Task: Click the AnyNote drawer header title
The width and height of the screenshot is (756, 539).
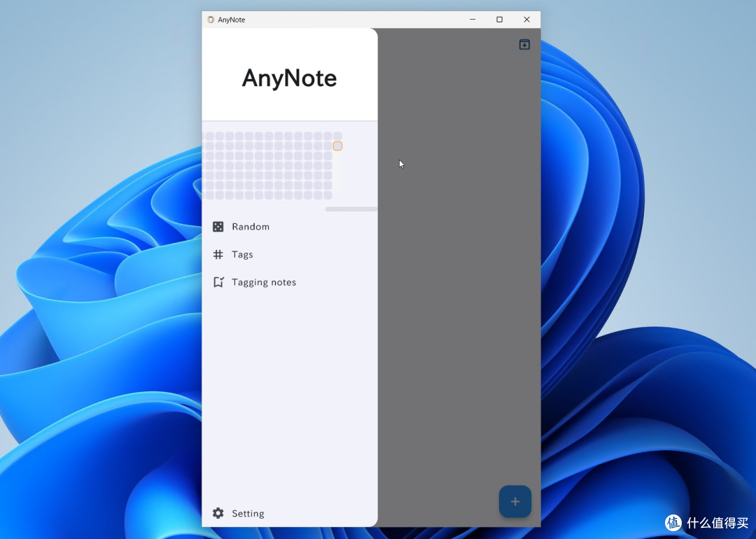Action: 289,78
